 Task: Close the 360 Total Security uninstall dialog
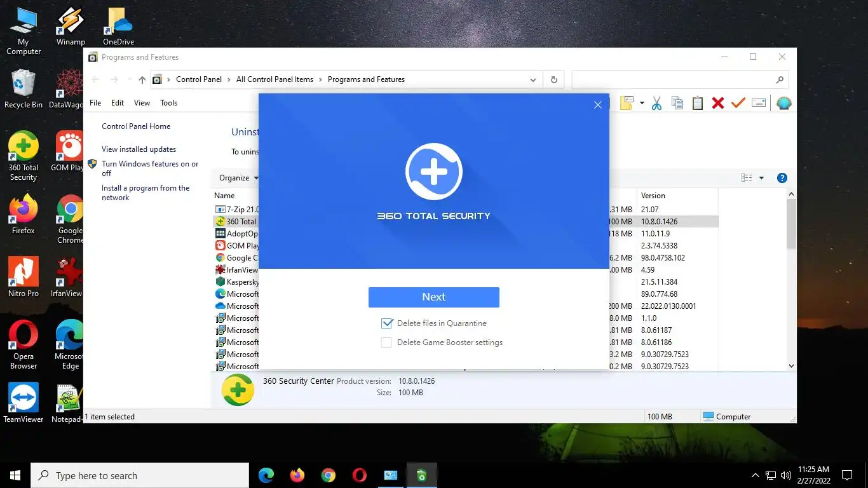597,105
